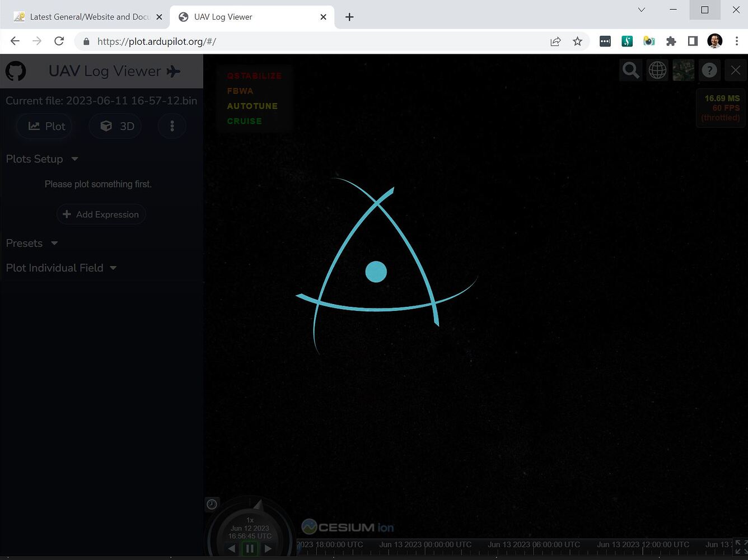Open the three-dot options menu beside 3D
This screenshot has width=748, height=560.
point(172,126)
